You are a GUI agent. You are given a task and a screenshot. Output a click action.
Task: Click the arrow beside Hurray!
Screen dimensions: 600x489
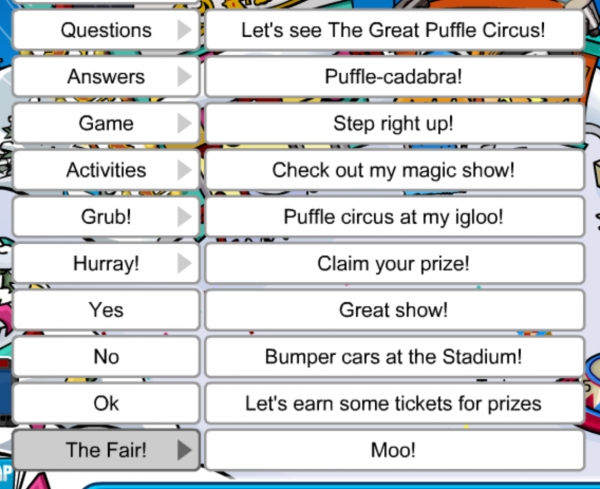(184, 264)
